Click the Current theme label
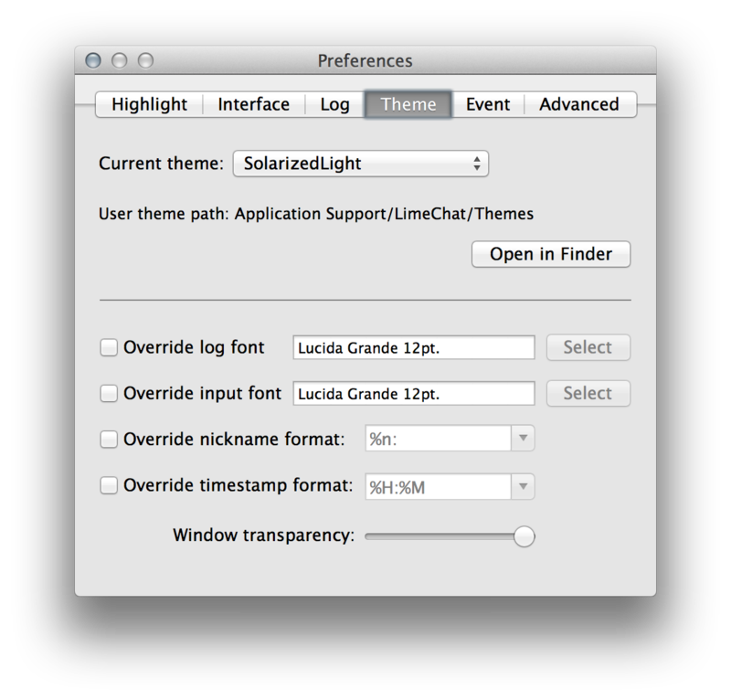731x700 pixels. click(x=162, y=164)
